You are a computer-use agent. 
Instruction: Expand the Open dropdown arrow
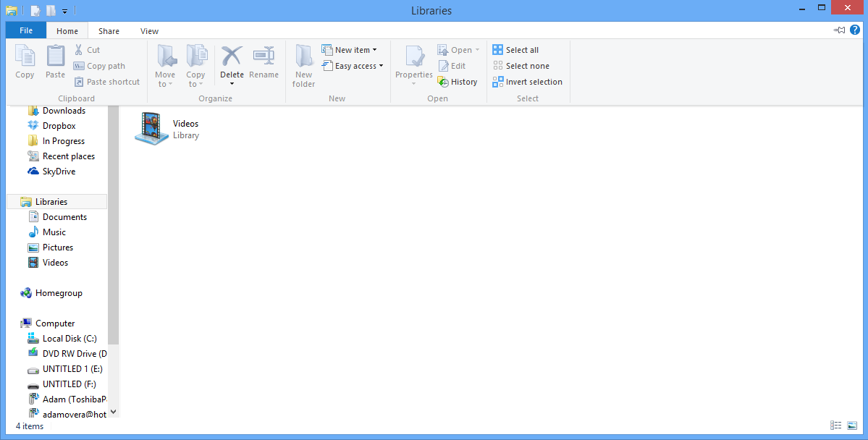477,50
